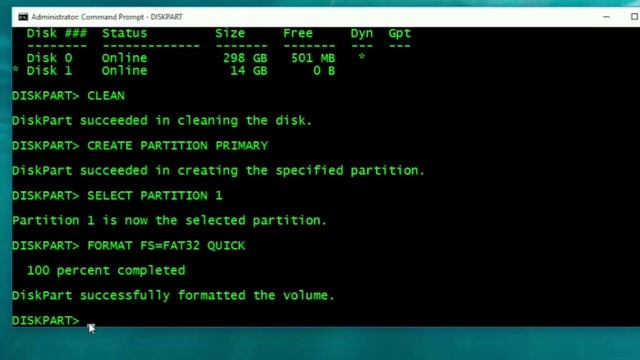Image resolution: width=640 pixels, height=360 pixels.
Task: Click the 'CREATE PARTITION PRIMARY' command
Action: pyautogui.click(x=178, y=145)
